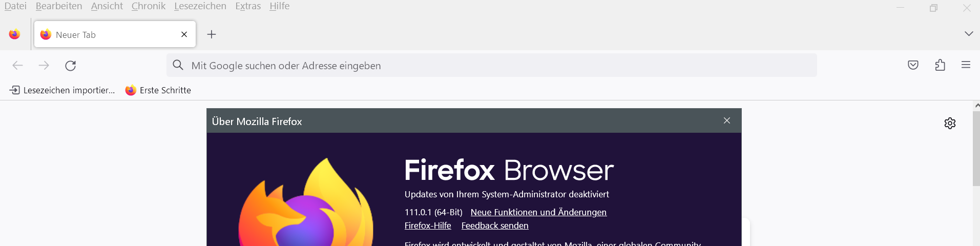Click Lesezeichen importieren bookmark button

[x=62, y=90]
